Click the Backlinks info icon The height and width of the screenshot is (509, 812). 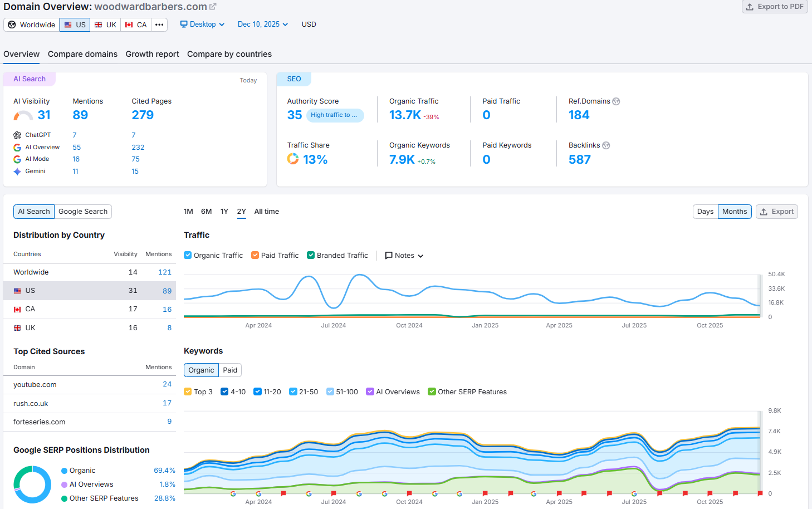(x=607, y=145)
